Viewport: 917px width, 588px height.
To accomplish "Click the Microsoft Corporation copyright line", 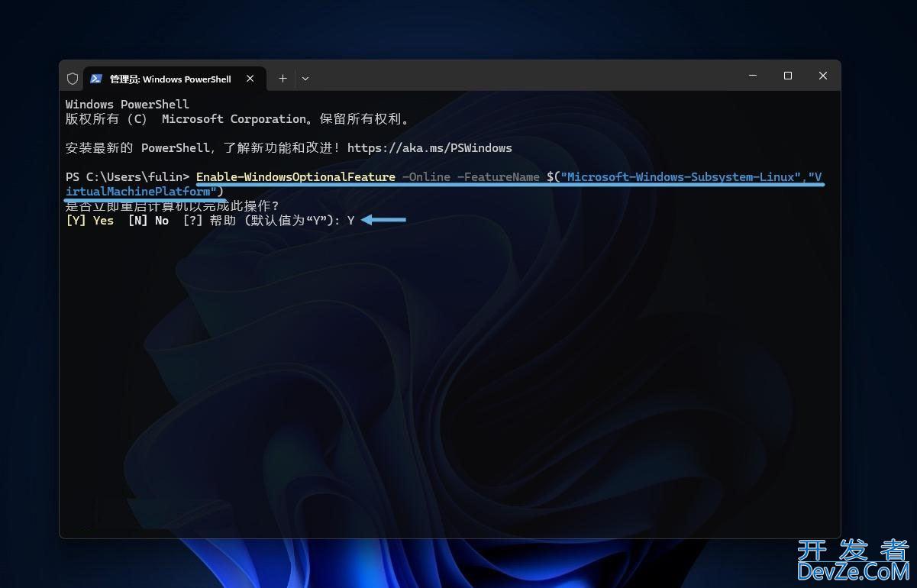I will 237,119.
